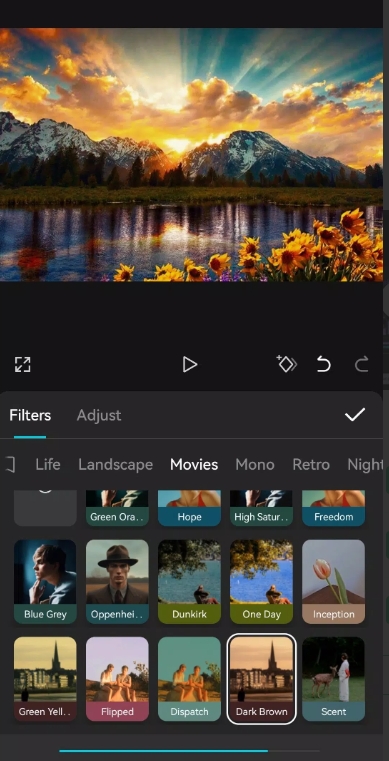The image size is (389, 761).
Task: Pick the Inception filter
Action: pyautogui.click(x=333, y=581)
